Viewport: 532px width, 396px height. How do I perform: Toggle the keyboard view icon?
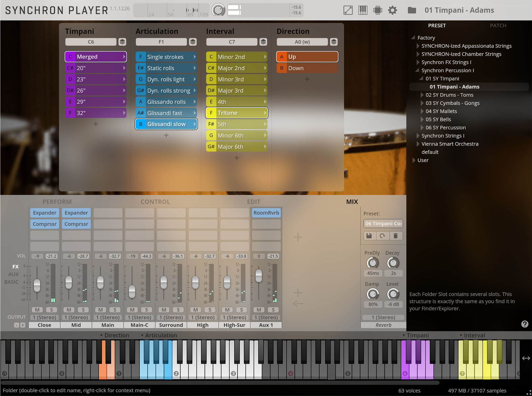click(x=363, y=10)
